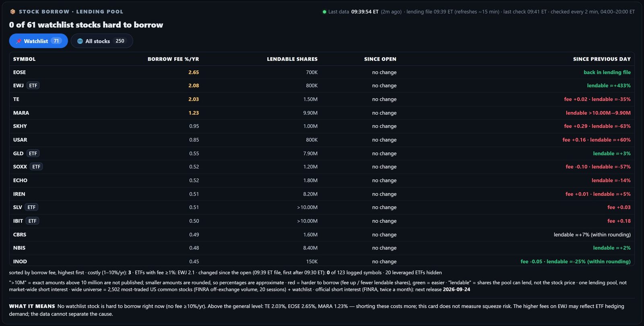Click 'no change' in the IREN row
The height and width of the screenshot is (326, 644).
(x=384, y=194)
